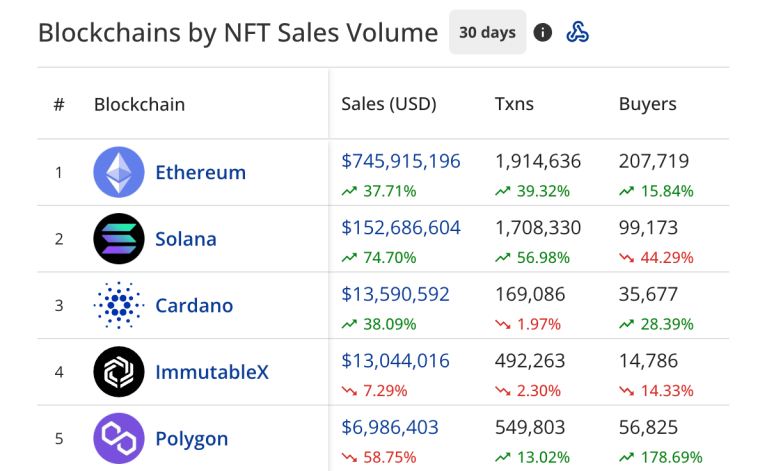Click the Cardano logo icon

119,305
